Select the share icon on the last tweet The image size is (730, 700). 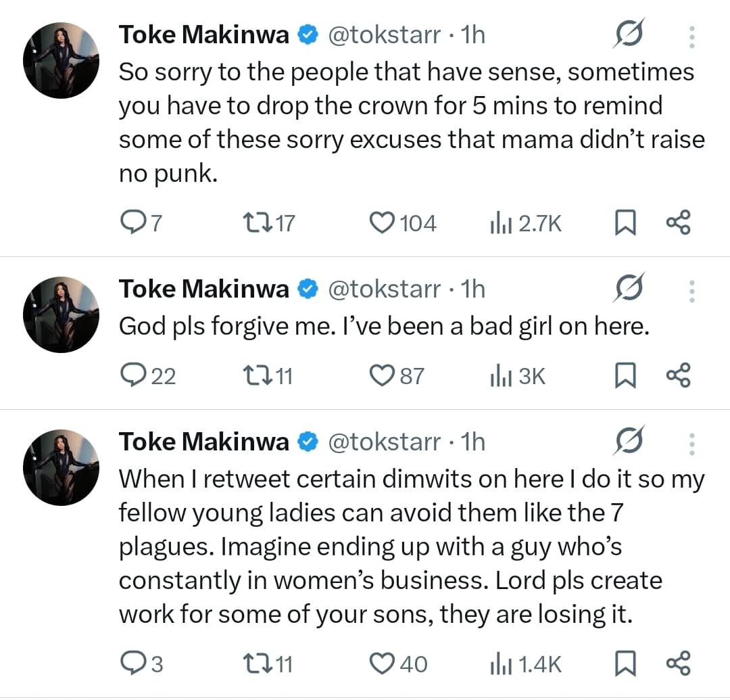678,663
